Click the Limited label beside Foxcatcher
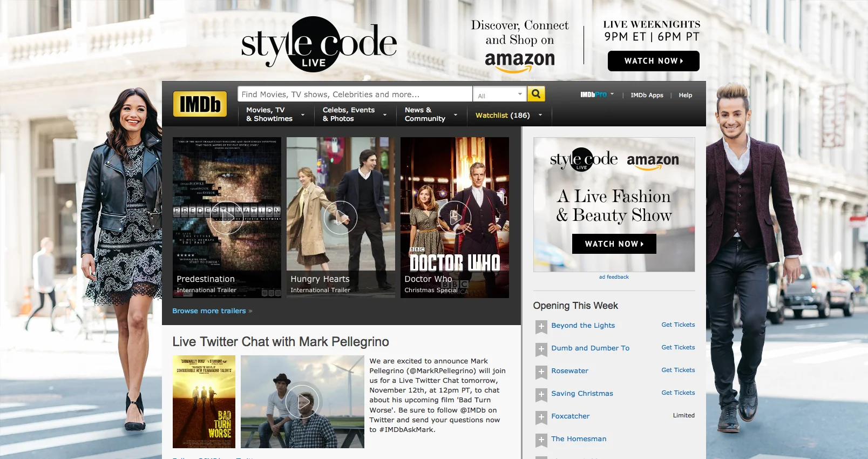Screen dimensions: 868x459 684,415
